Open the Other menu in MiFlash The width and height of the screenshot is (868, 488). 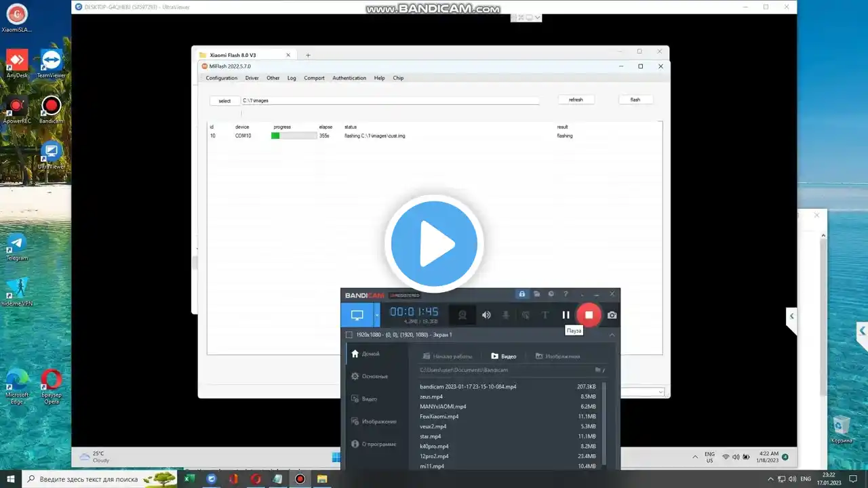pyautogui.click(x=273, y=78)
